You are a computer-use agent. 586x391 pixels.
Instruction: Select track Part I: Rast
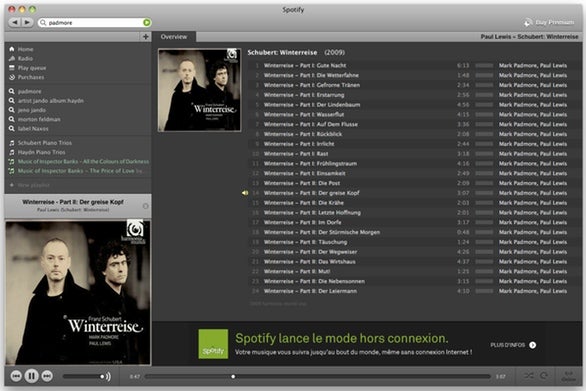415,154
